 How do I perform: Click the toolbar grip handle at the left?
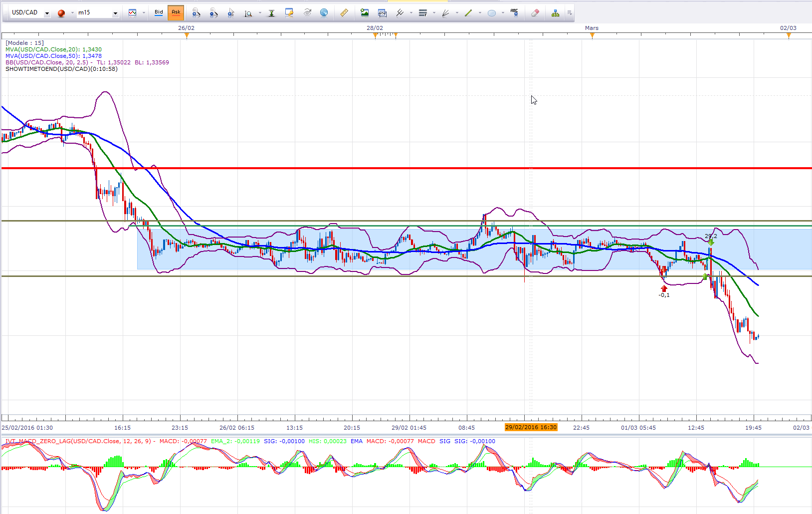pos(5,13)
